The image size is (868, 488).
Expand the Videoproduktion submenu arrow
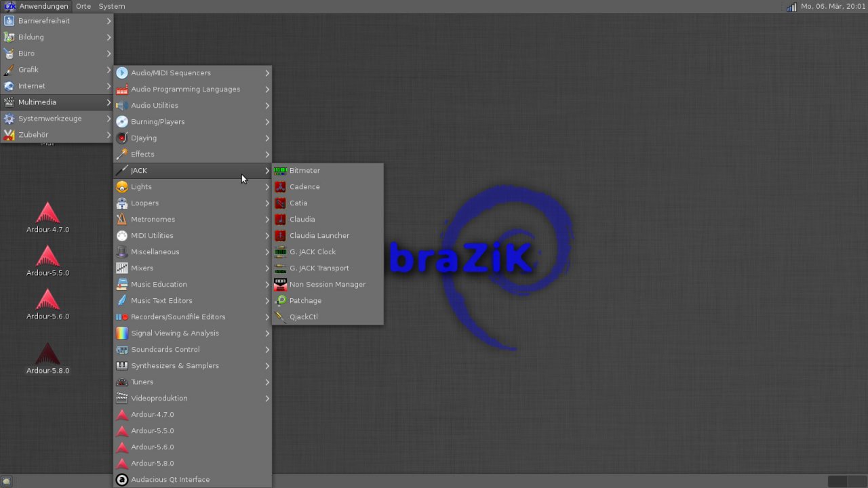[267, 399]
